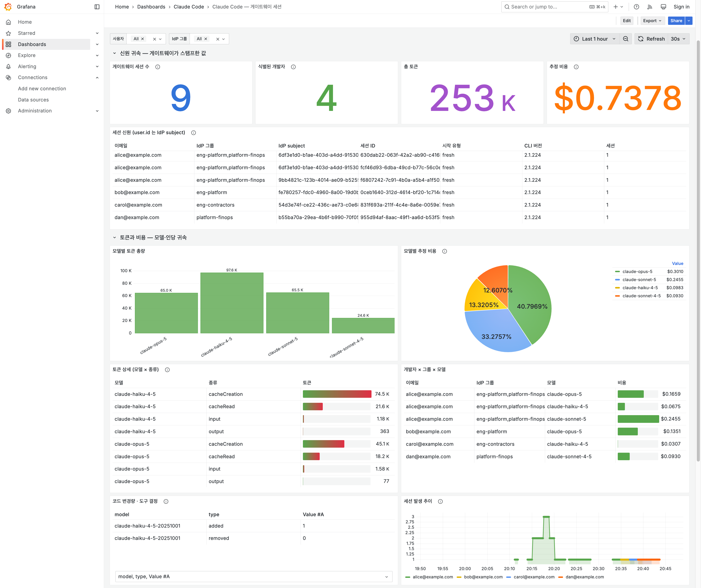Click the Search or jump to field
Image resolution: width=701 pixels, height=588 pixels.
[x=554, y=7]
